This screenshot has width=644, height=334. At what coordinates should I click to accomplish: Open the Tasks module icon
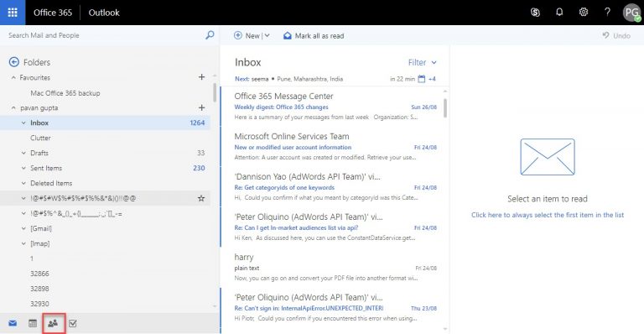pos(73,323)
